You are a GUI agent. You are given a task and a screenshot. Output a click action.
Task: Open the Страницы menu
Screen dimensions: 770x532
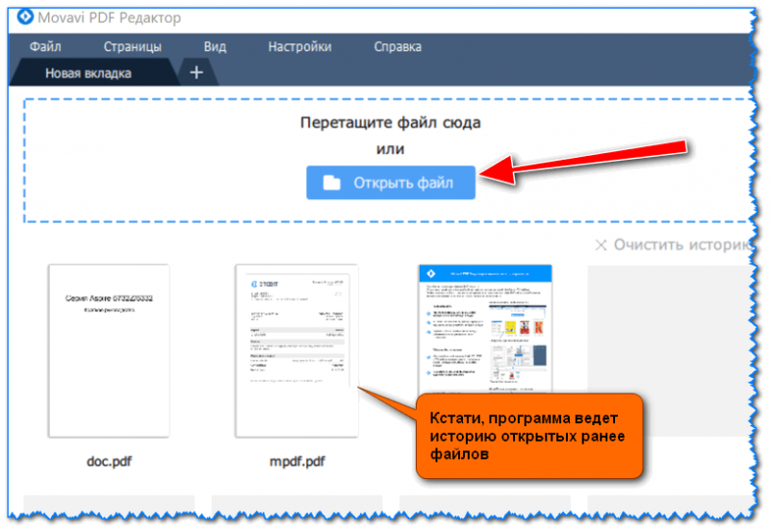click(x=132, y=46)
